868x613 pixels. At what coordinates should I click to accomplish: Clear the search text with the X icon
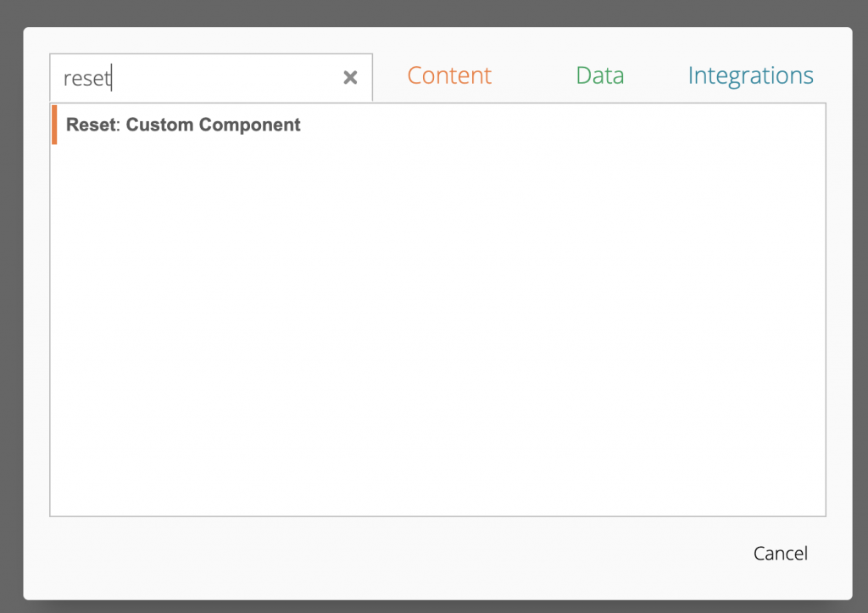(350, 78)
